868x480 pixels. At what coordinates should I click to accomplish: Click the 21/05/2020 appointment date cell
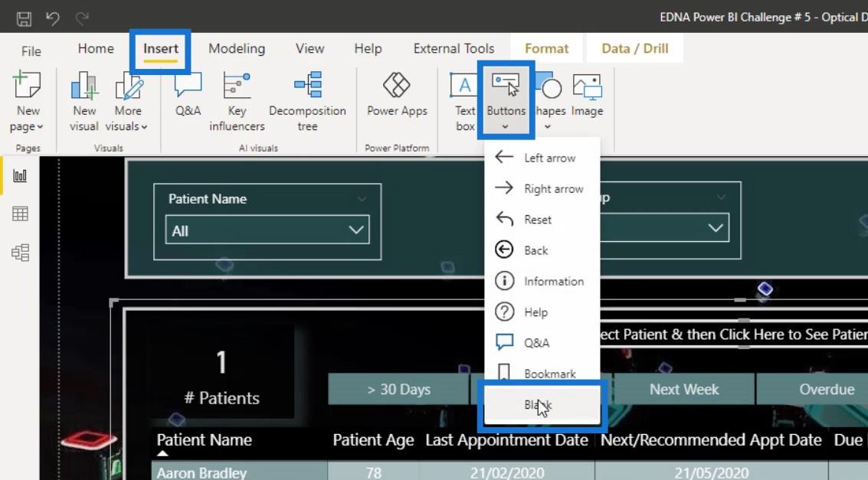tap(712, 473)
